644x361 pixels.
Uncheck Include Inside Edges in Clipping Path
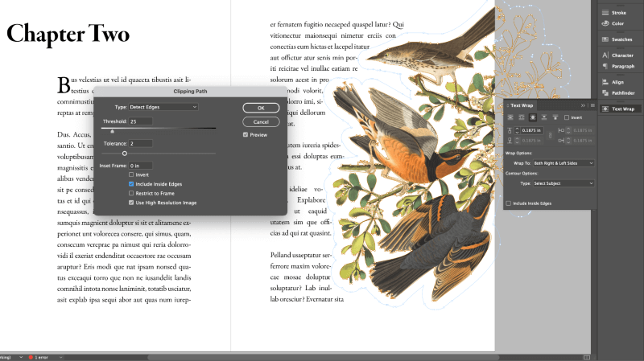click(x=131, y=184)
